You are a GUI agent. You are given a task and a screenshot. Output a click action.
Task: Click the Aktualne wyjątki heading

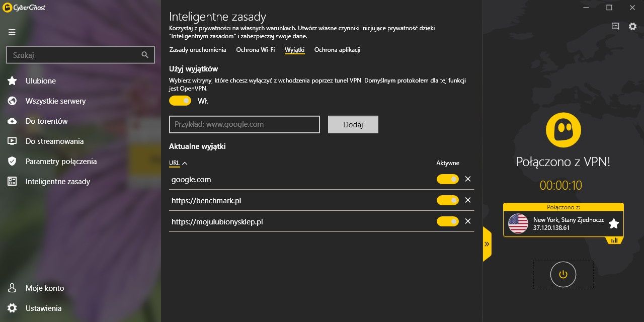(197, 146)
